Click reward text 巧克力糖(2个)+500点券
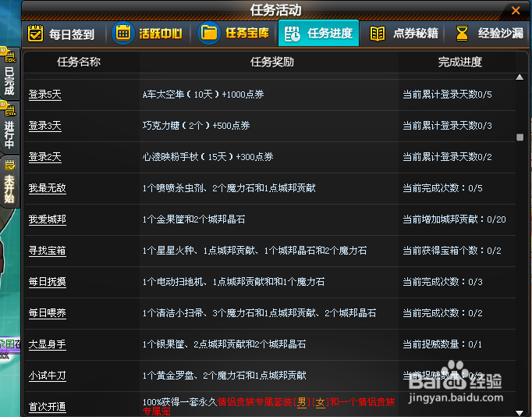The image size is (532, 417). coord(196,126)
